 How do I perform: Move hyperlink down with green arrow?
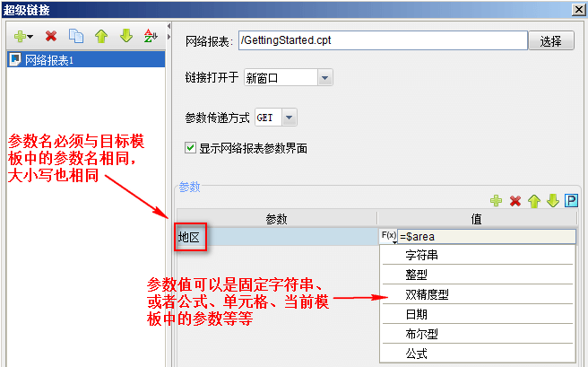126,36
